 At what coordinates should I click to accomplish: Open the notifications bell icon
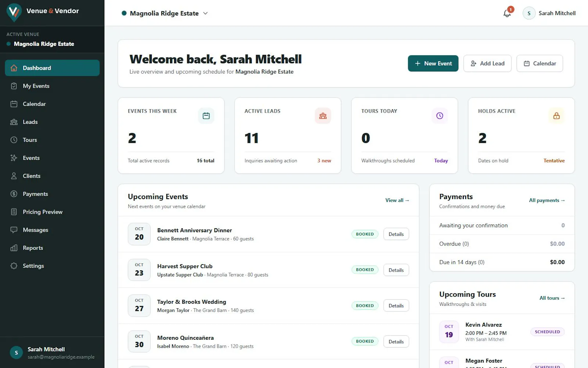click(507, 13)
